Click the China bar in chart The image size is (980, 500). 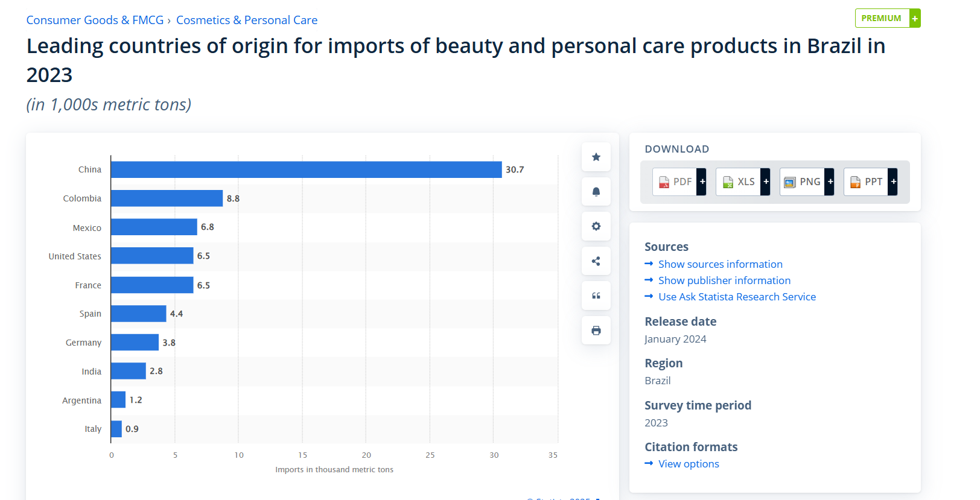pos(306,169)
